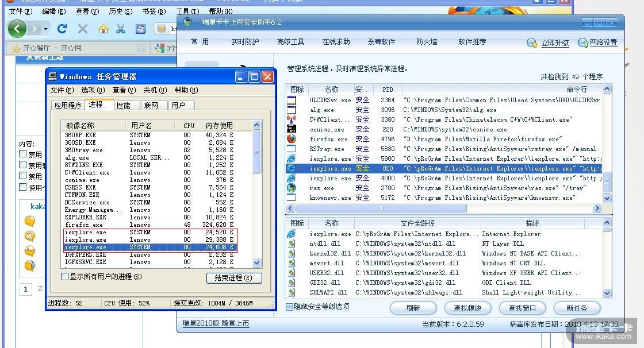Click the 查找窗口 button
Image resolution: width=644 pixels, height=348 pixels.
click(522, 308)
